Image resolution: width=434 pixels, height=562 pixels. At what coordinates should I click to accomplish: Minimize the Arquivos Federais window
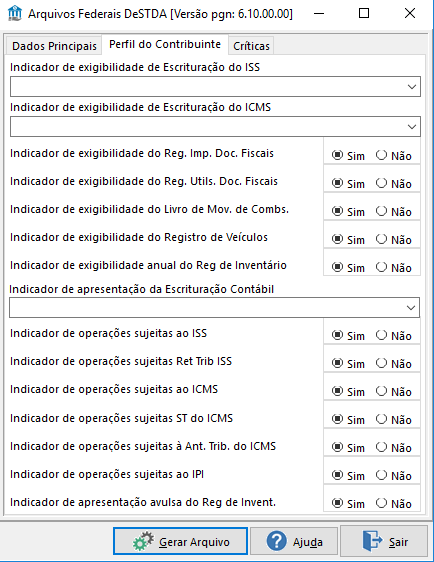point(319,14)
